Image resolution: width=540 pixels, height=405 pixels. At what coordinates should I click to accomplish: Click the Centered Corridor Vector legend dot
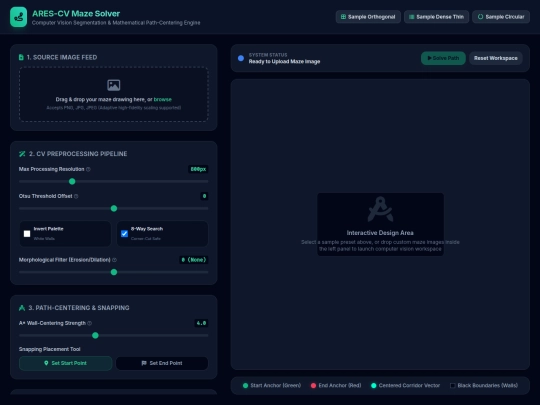373,385
